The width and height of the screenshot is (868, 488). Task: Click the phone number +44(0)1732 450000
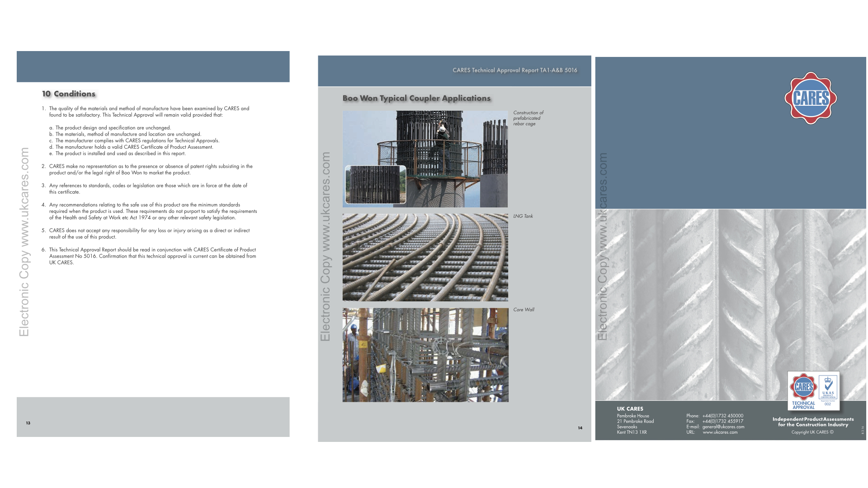tap(722, 416)
